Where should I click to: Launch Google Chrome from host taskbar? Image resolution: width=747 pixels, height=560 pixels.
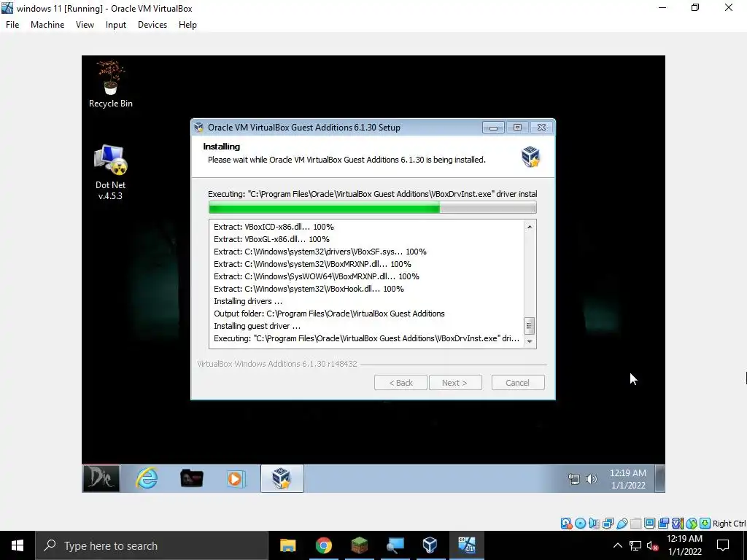pyautogui.click(x=323, y=545)
